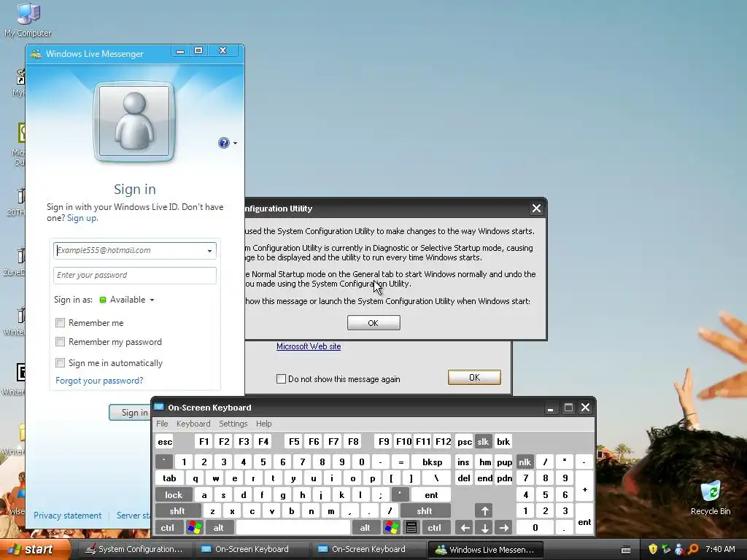Click the security shield icon in system tray
The width and height of the screenshot is (747, 560).
[x=653, y=549]
